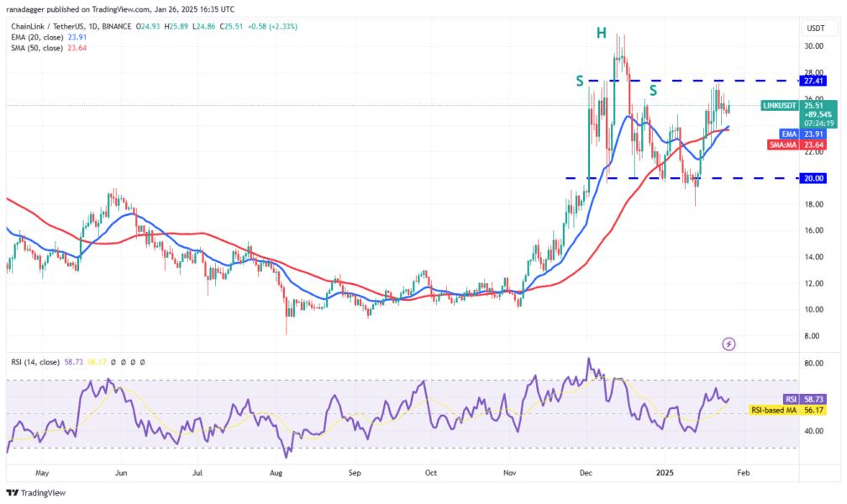Click the 27.41 blue price label
The width and height of the screenshot is (847, 504).
tap(813, 81)
